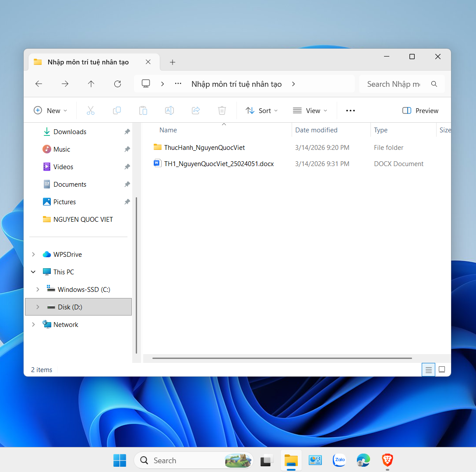This screenshot has width=476, height=472.
Task: Go up one folder level
Action: (91, 84)
